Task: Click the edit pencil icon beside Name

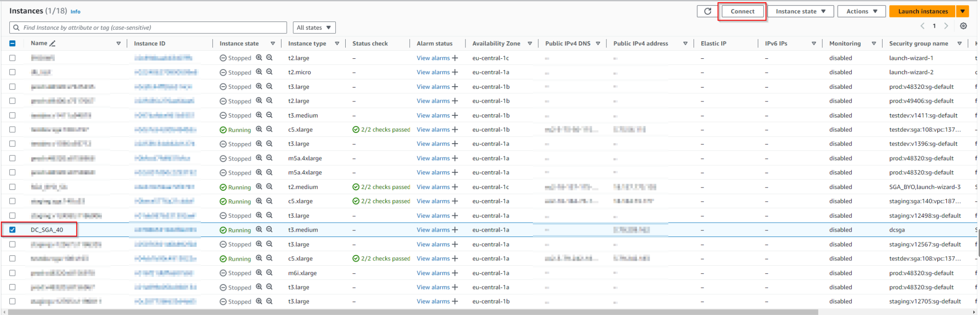Action: point(53,44)
